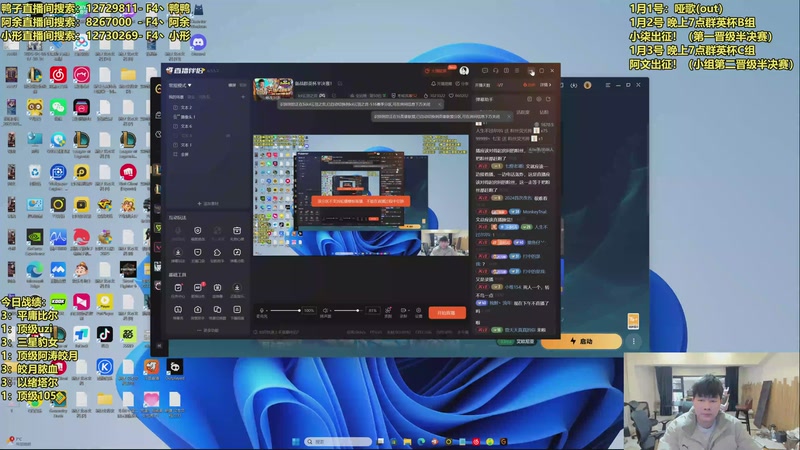This screenshot has height=450, width=800.
Task: Open the calendar tool with the red dot
Action: click(178, 288)
